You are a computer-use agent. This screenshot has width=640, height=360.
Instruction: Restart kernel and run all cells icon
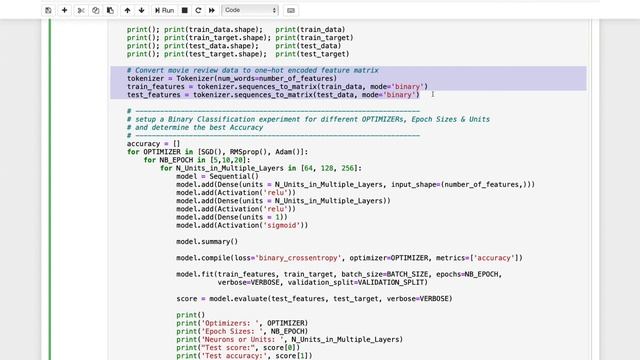click(x=211, y=10)
